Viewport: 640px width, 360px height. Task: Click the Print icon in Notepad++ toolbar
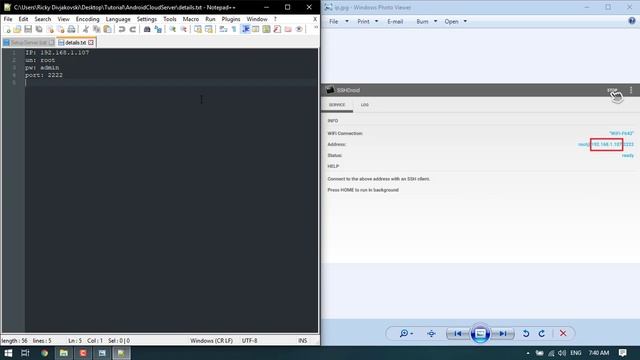[71, 29]
